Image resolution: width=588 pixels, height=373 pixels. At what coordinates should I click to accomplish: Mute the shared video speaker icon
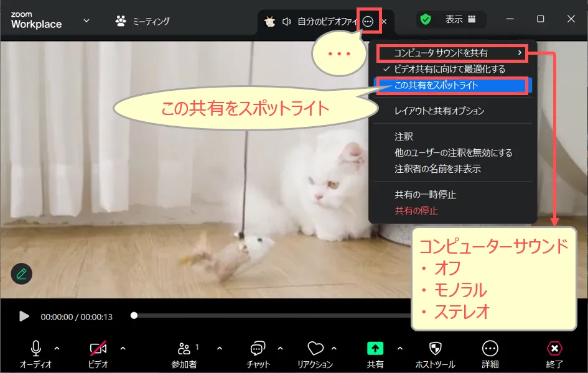point(287,22)
